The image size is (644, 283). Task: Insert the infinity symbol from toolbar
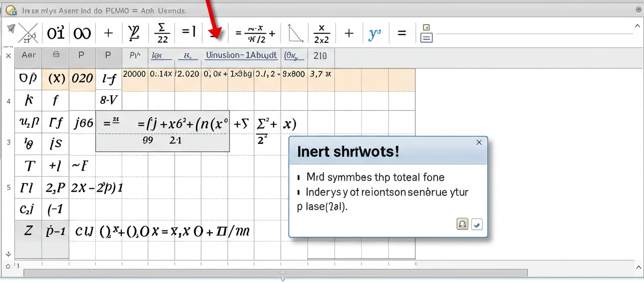[82, 33]
